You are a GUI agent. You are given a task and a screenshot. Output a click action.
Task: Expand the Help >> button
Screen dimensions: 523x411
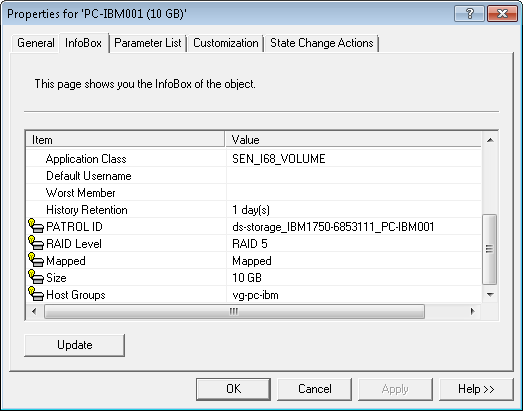[x=476, y=389]
